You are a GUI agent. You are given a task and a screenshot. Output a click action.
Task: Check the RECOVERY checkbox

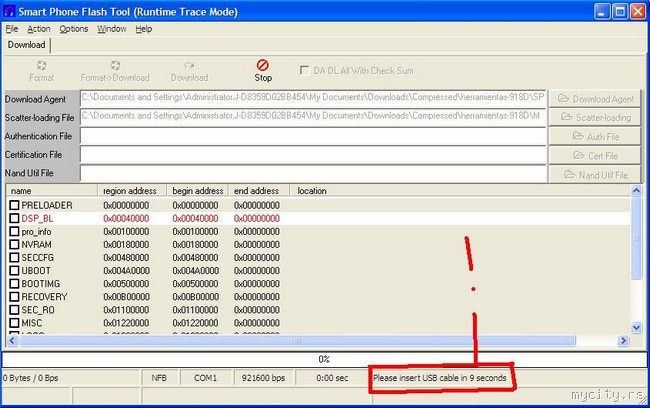(15, 297)
